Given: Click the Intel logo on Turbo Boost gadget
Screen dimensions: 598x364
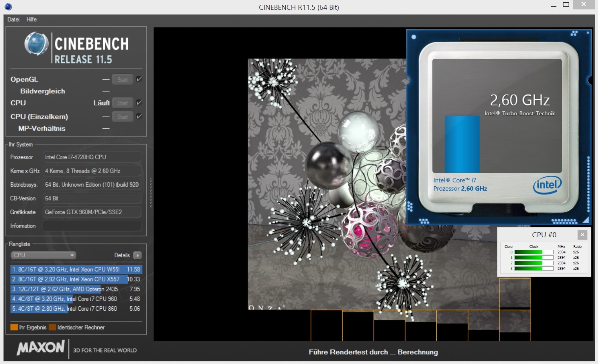Looking at the screenshot, I should tap(547, 185).
